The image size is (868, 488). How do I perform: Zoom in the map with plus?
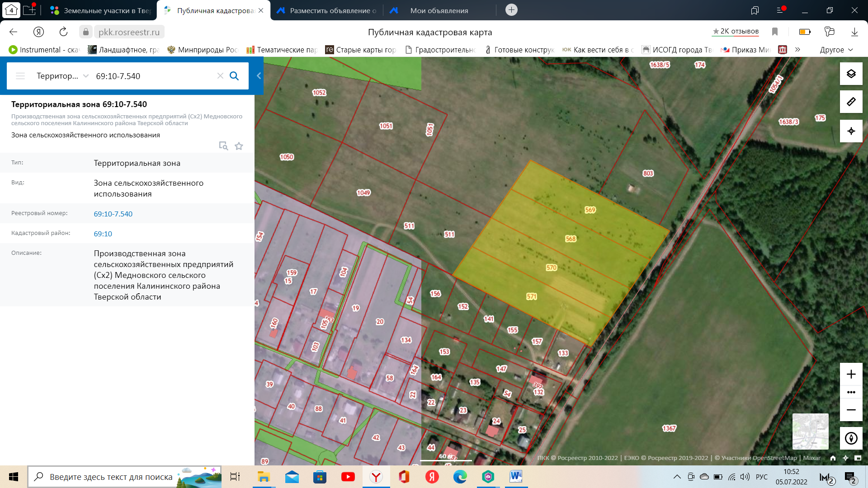(x=851, y=374)
